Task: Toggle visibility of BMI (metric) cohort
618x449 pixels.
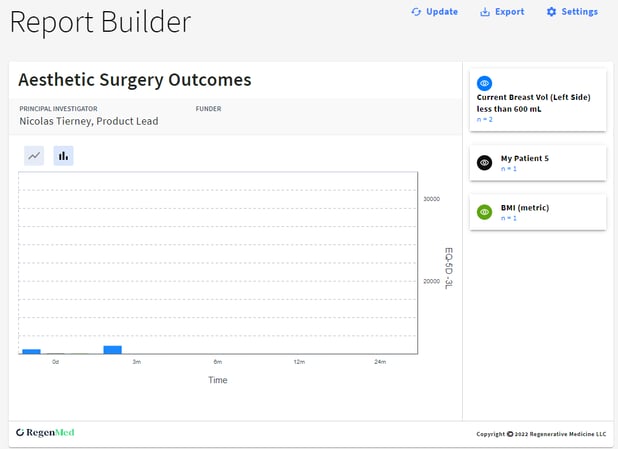Action: [484, 212]
